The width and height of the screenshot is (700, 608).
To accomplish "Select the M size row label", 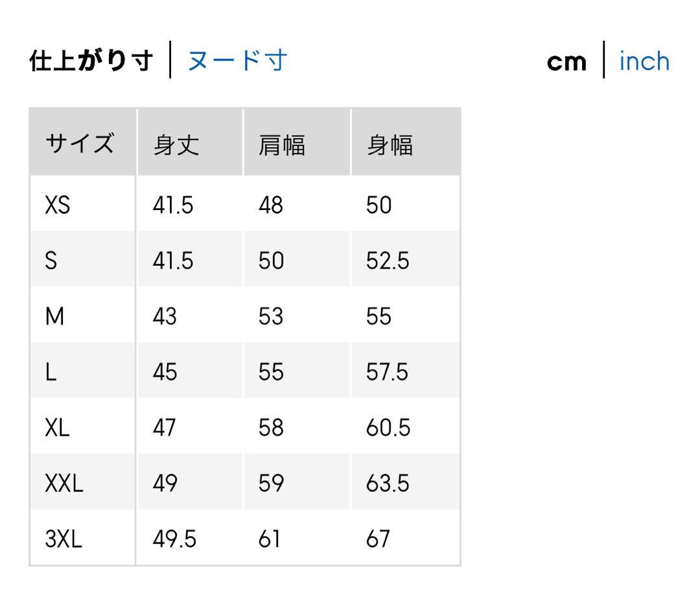I will click(x=55, y=317).
